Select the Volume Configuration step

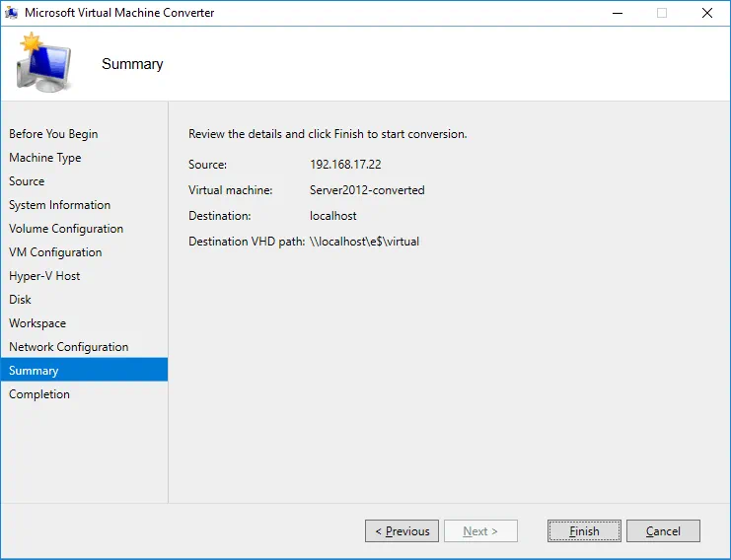[66, 229]
